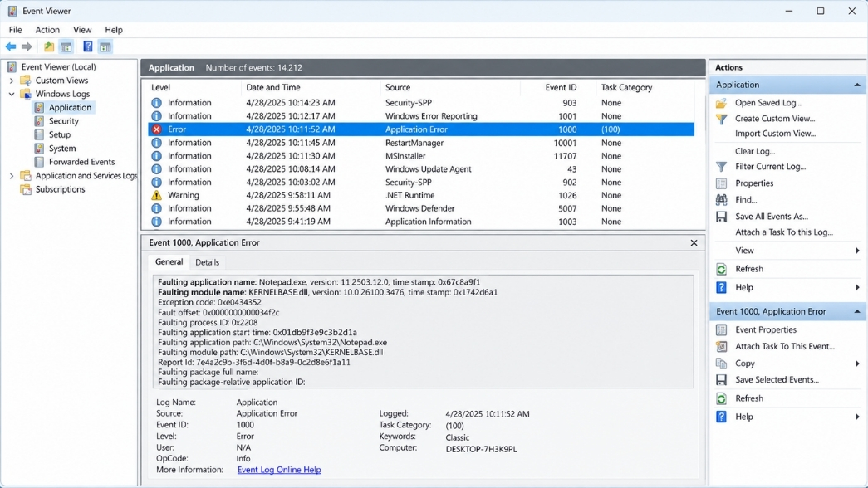Viewport: 868px width, 488px height.
Task: Open the Help submenu arrow in Application actions
Action: (x=857, y=288)
